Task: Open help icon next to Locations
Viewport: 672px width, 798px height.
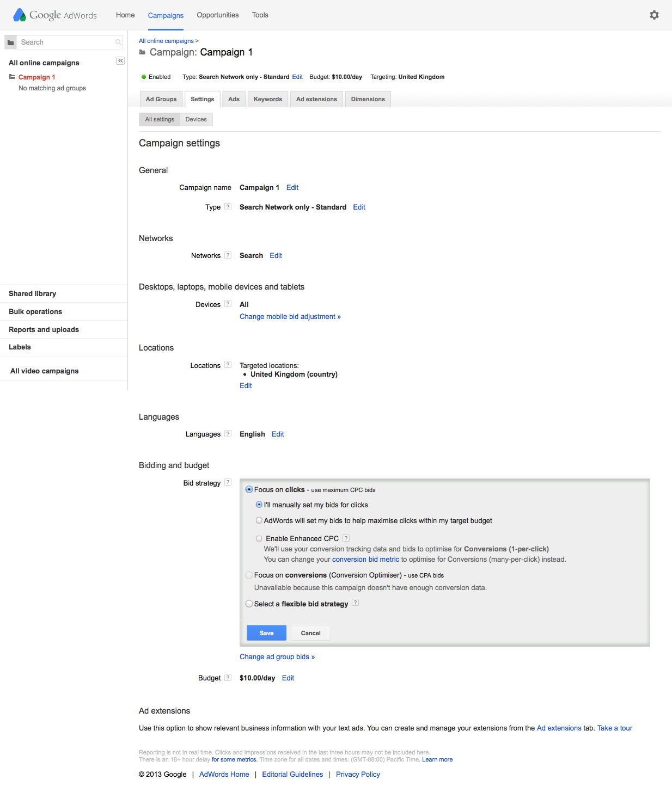Action: click(228, 365)
